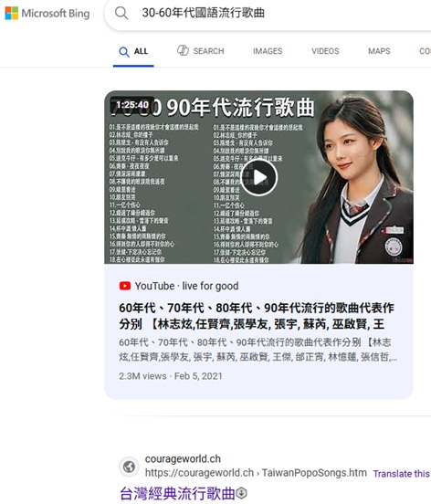Click the YouTube icon in the video card
This screenshot has width=431, height=504.
click(x=125, y=286)
